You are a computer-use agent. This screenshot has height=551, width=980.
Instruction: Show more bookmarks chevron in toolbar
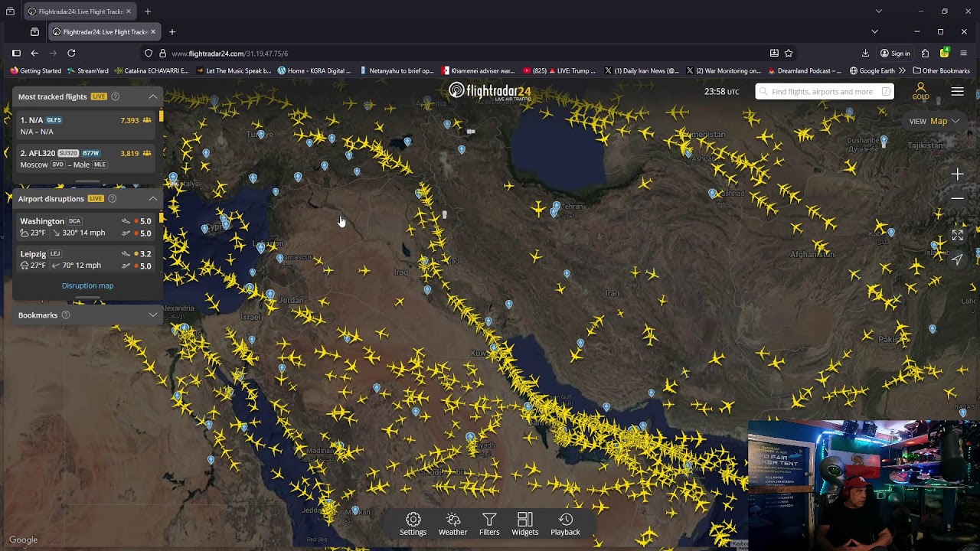[x=902, y=70]
